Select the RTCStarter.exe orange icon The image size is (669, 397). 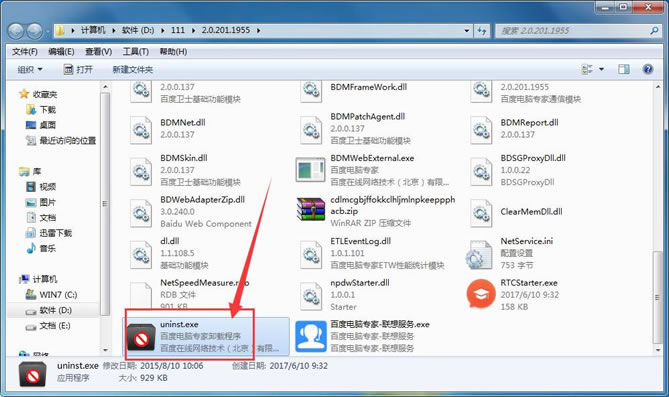481,294
